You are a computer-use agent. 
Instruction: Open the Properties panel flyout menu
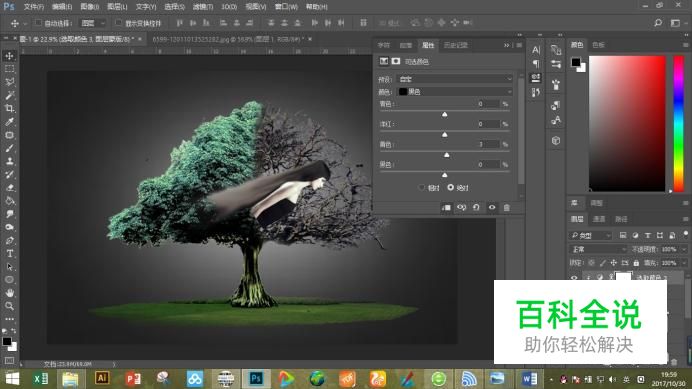pos(519,45)
